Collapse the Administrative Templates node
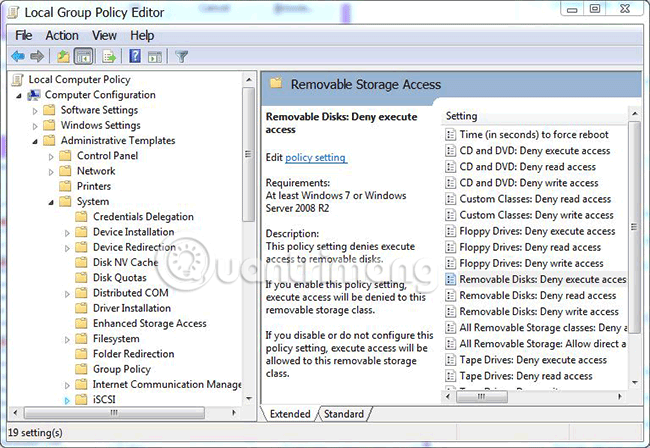 35,141
